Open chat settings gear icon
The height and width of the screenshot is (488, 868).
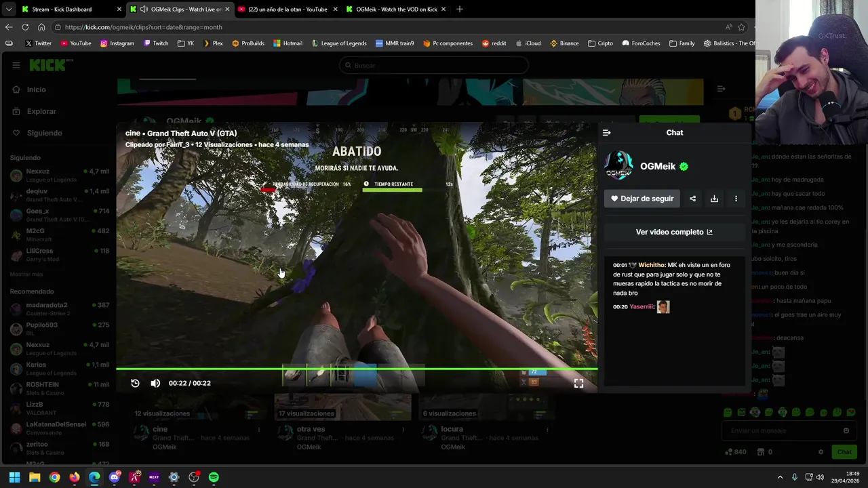click(x=821, y=452)
